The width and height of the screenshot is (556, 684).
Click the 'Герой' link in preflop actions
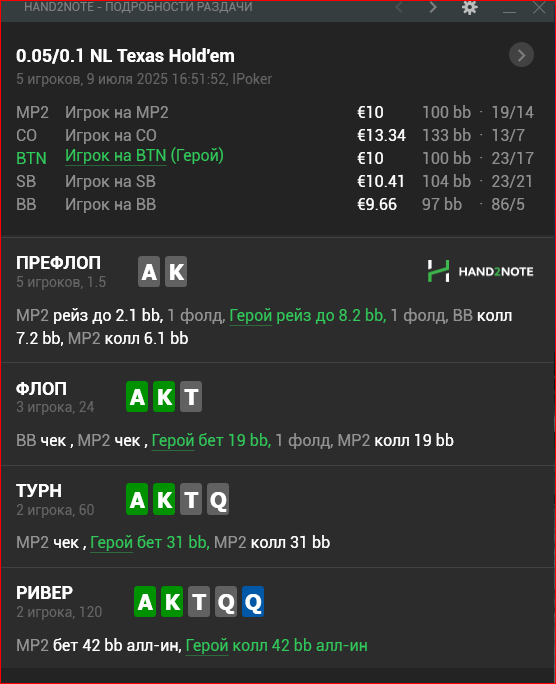tap(251, 315)
